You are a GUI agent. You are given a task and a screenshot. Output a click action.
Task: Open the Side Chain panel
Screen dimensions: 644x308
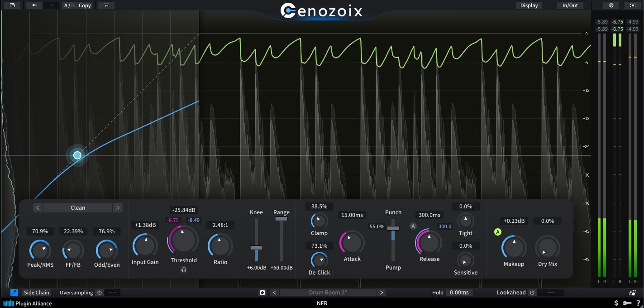36,293
